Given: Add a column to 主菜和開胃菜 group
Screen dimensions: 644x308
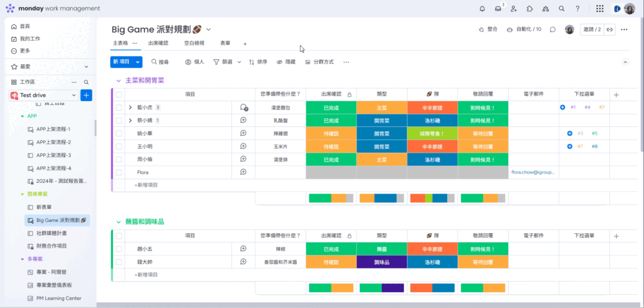Looking at the screenshot, I should 616,95.
